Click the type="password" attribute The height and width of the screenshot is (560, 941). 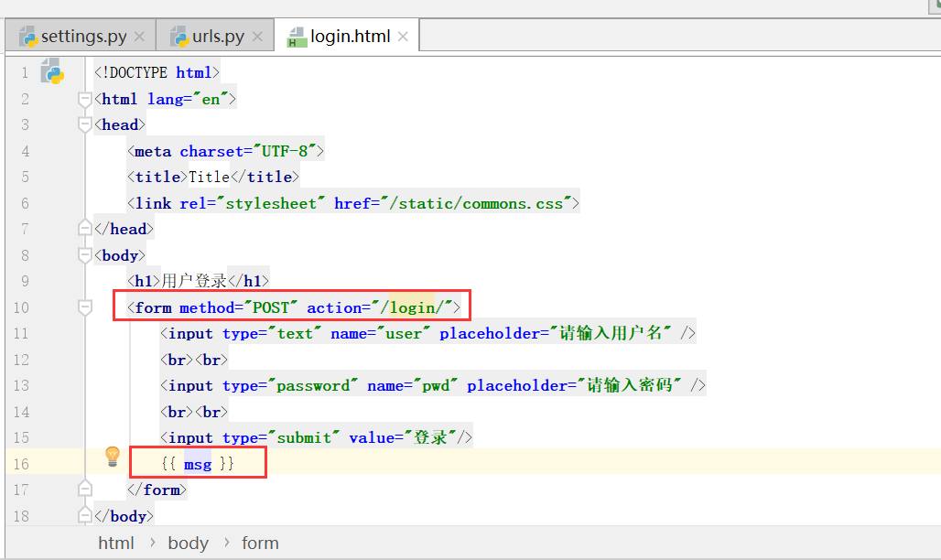click(x=290, y=385)
